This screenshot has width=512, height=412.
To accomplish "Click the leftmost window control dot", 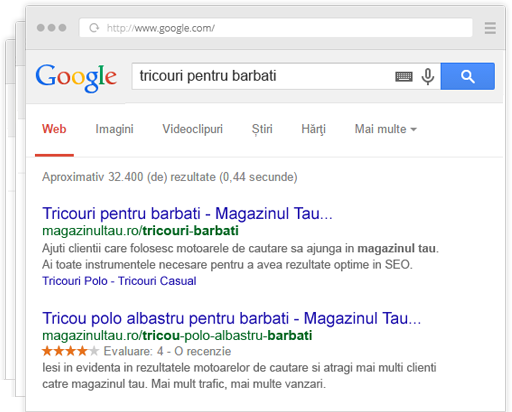I will pos(41,28).
